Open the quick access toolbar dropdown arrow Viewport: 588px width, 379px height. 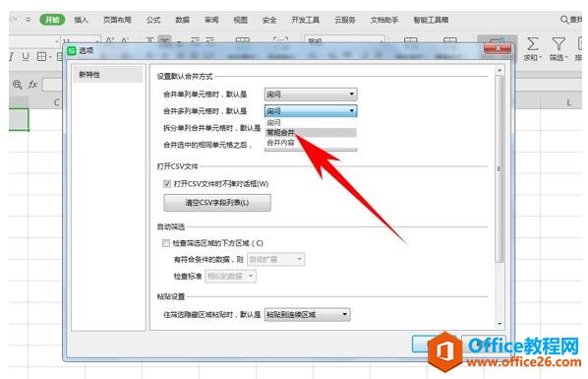click(29, 19)
